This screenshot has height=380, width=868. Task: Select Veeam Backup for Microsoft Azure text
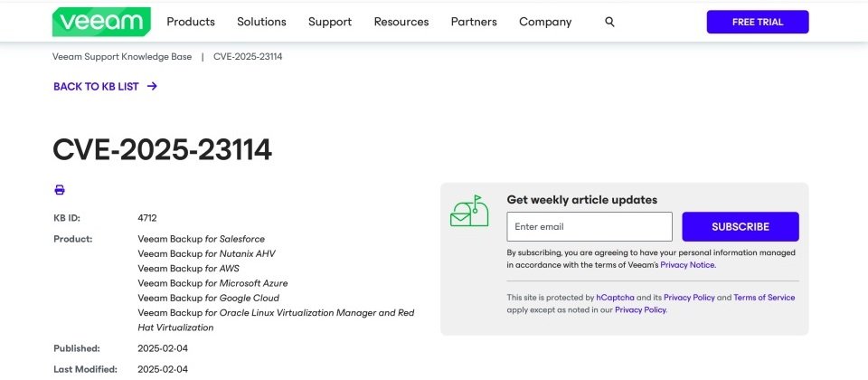click(x=212, y=283)
